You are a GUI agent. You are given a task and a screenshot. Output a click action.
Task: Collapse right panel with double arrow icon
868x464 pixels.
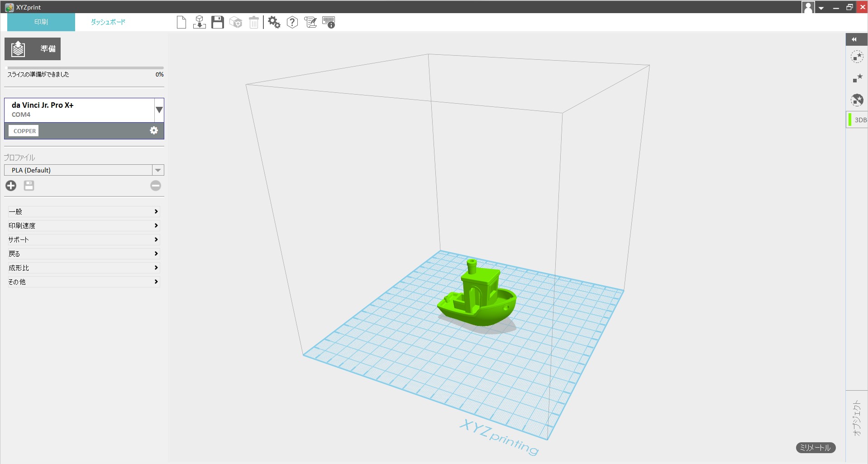(854, 39)
